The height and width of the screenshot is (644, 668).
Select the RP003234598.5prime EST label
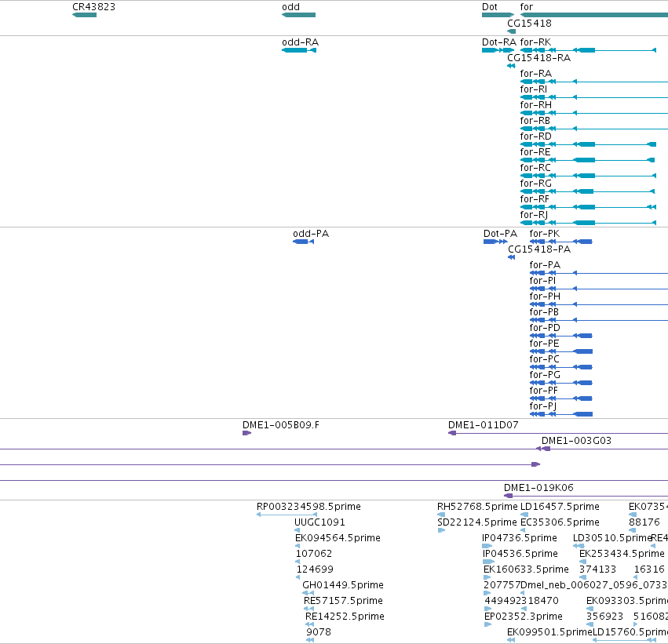click(x=308, y=507)
